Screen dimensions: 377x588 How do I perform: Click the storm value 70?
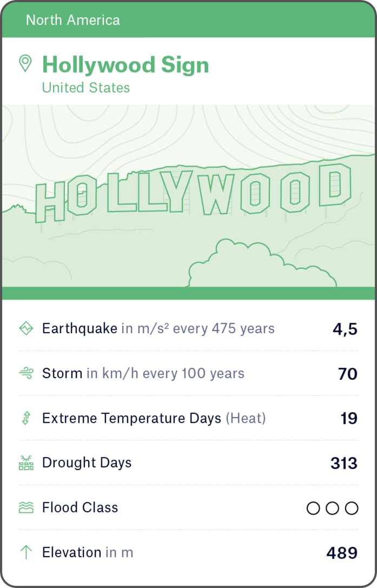348,374
